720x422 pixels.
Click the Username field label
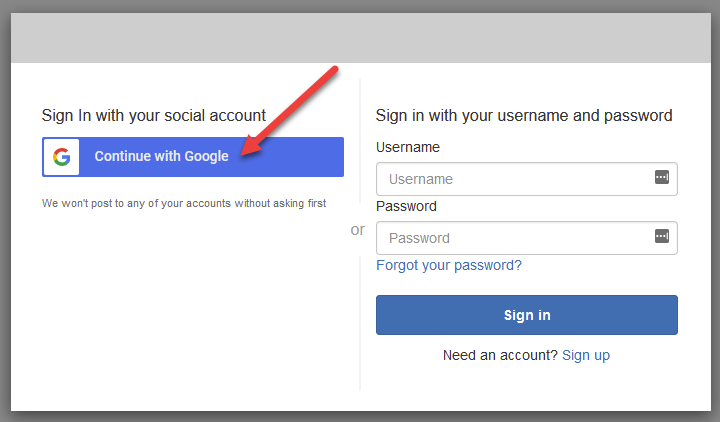[x=408, y=147]
